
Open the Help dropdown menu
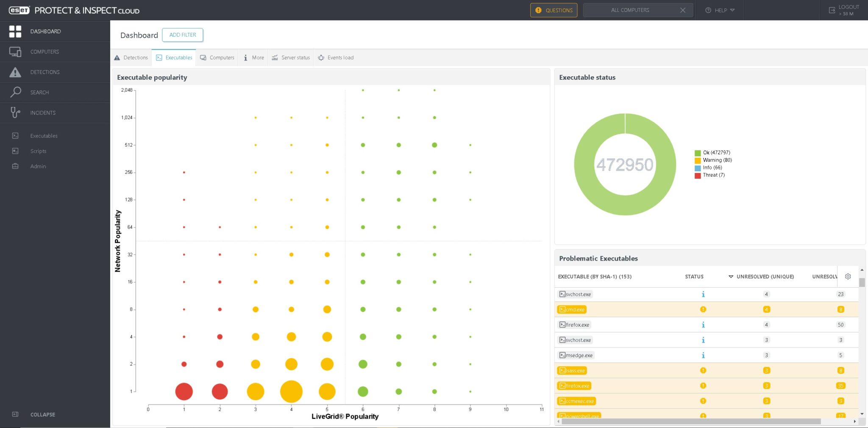click(x=720, y=10)
